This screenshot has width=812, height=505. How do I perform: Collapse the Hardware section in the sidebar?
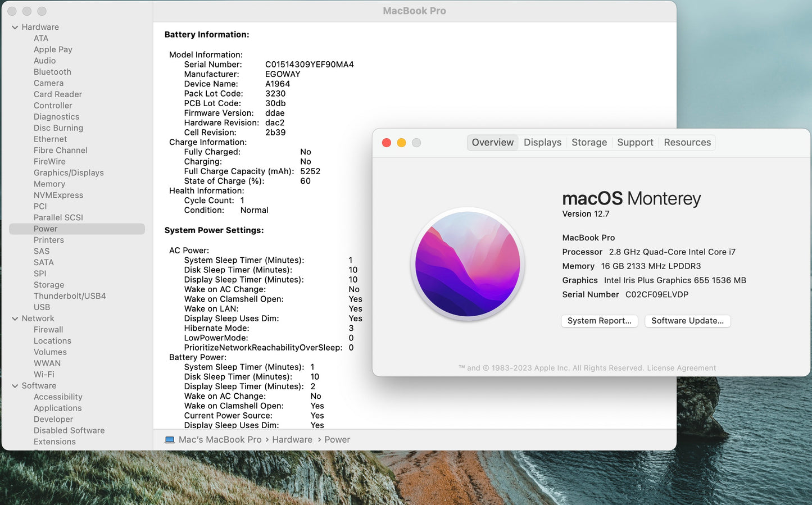(x=15, y=27)
